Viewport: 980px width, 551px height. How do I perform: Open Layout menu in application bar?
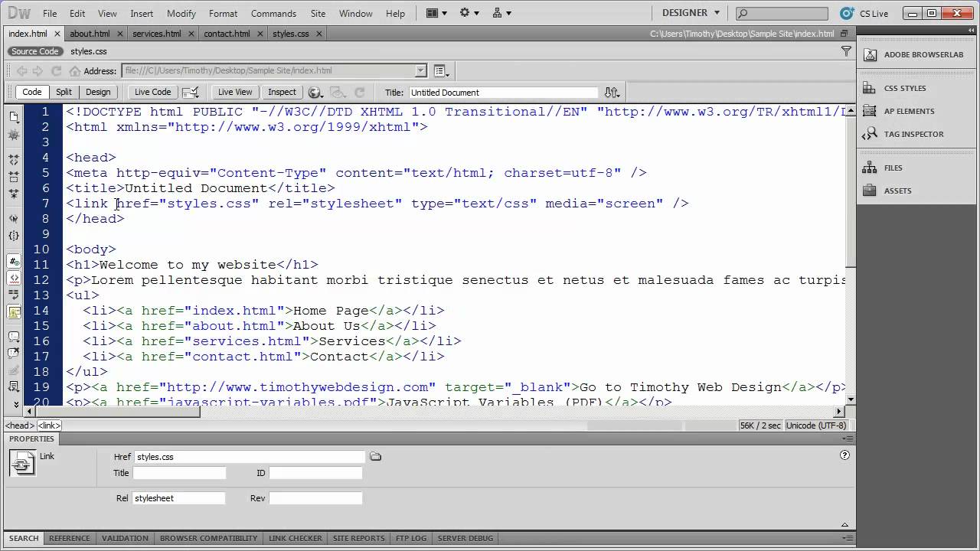point(436,13)
